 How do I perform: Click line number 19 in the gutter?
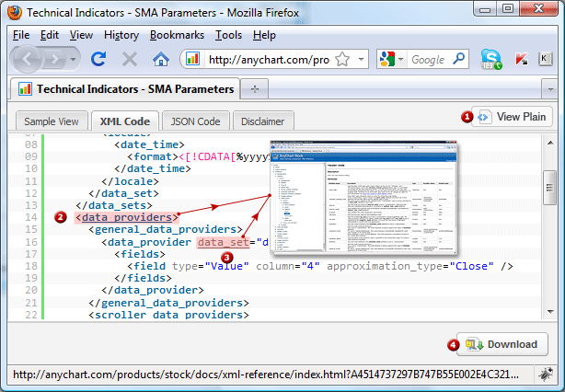pos(31,278)
